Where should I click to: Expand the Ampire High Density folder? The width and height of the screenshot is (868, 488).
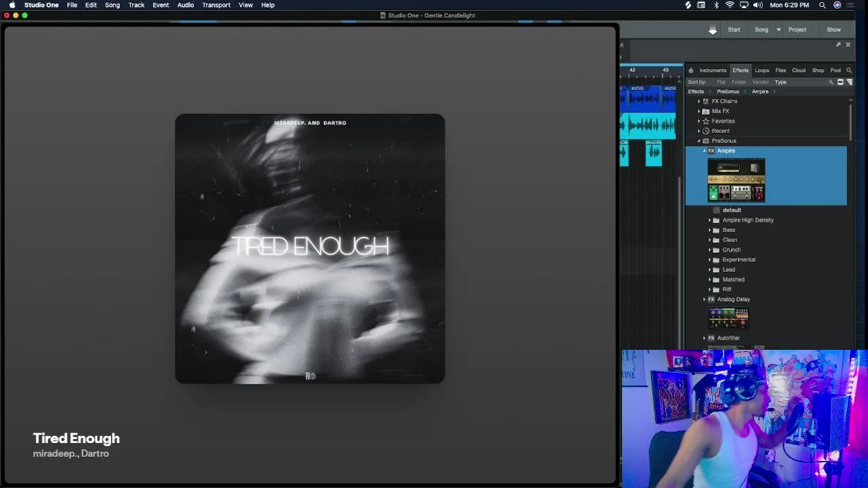coord(710,220)
